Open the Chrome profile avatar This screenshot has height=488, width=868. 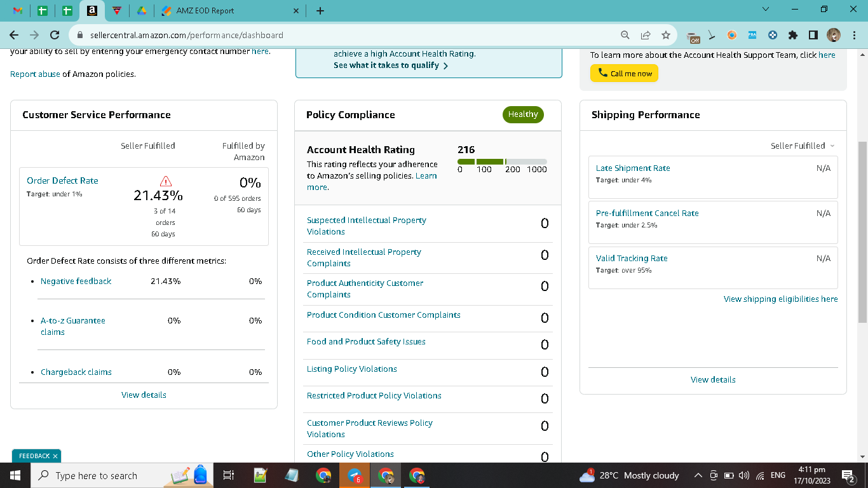[x=834, y=35]
